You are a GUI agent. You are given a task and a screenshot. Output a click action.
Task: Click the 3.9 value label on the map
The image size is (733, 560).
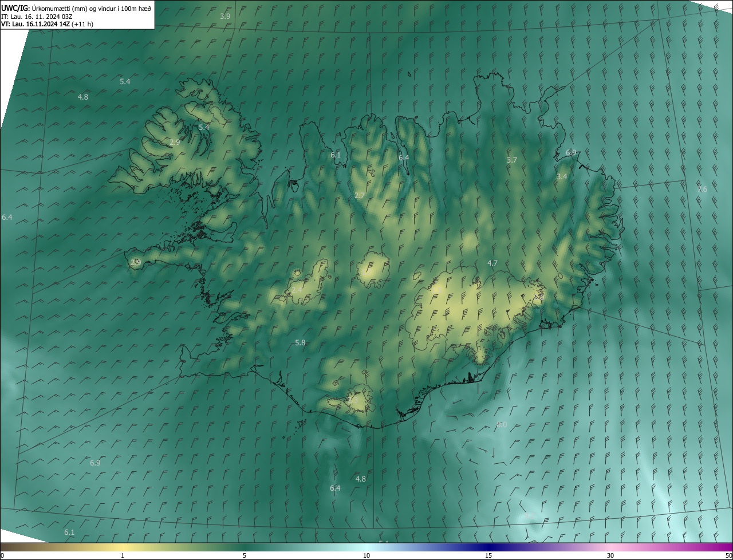point(225,16)
